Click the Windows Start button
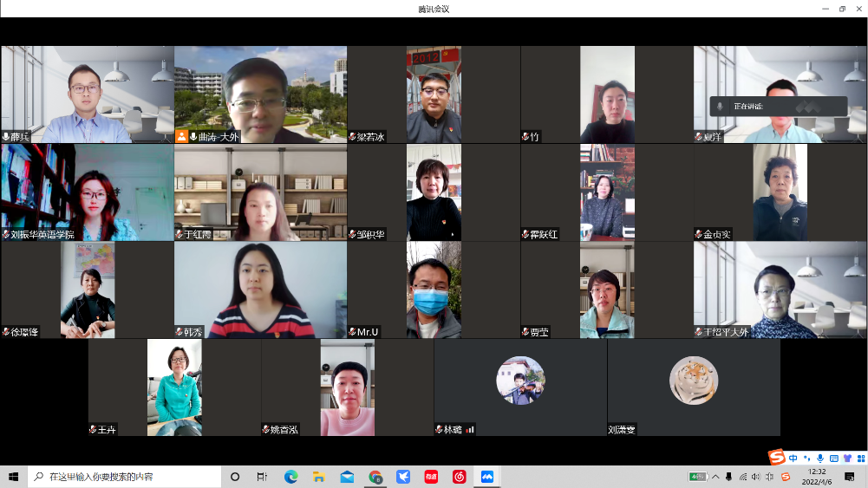868x488 pixels. click(13, 477)
